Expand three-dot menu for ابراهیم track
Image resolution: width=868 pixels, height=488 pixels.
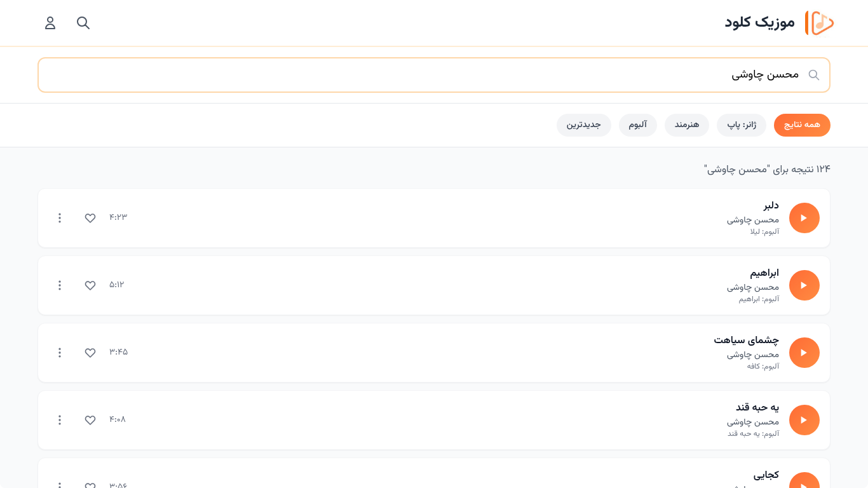tap(60, 285)
